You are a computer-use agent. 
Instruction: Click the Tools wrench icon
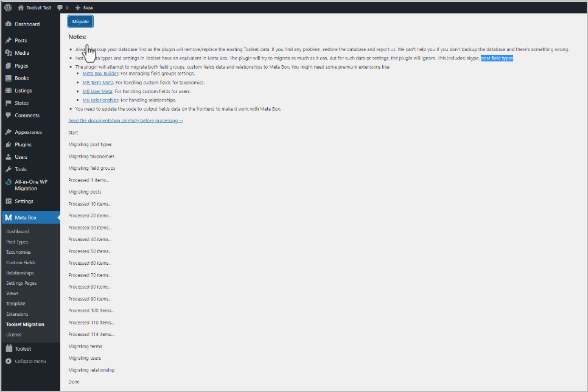[9, 169]
